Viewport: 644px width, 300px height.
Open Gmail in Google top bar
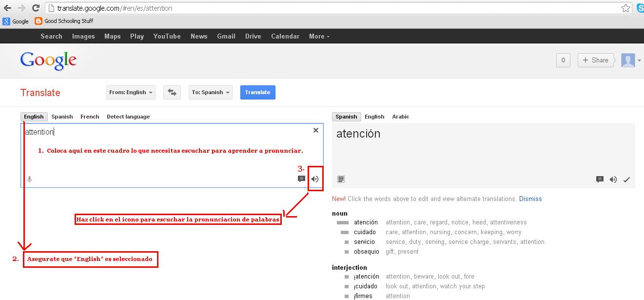(226, 36)
